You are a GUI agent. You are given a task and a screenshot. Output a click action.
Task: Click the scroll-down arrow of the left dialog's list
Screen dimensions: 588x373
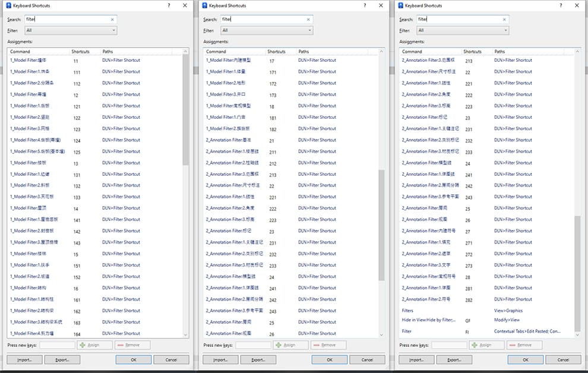[x=186, y=335]
